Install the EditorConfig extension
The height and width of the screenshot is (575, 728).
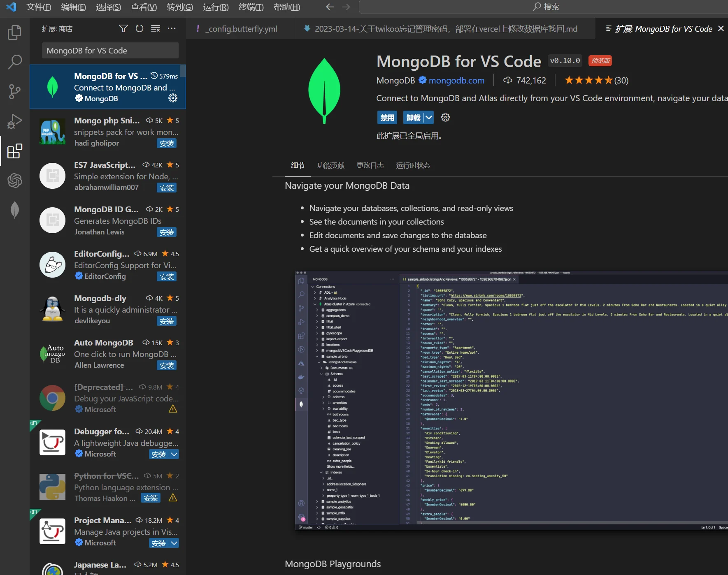(167, 276)
